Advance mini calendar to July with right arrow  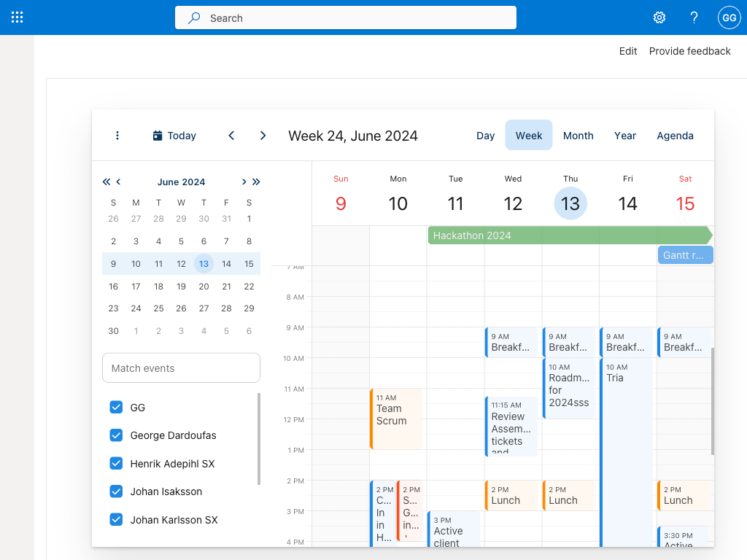point(244,182)
